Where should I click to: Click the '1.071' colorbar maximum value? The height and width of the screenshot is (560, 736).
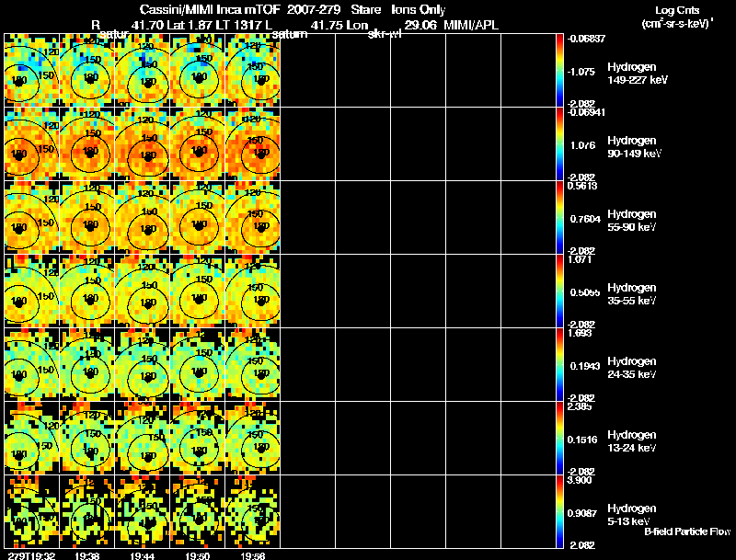[580, 260]
